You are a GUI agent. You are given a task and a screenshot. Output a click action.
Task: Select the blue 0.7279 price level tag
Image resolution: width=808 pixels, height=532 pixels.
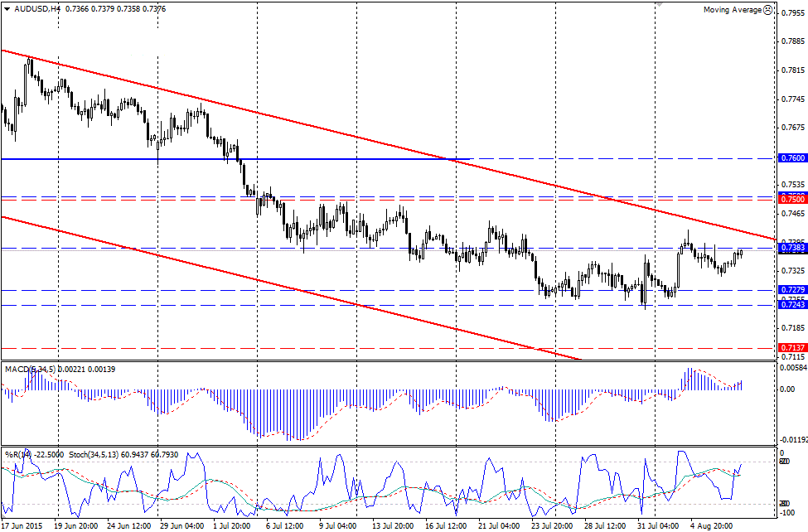(791, 290)
